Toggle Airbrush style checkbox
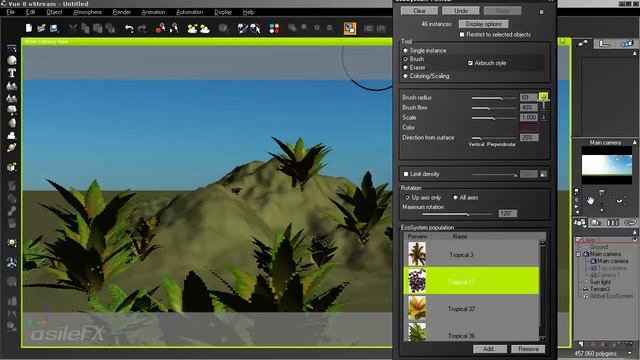Screen dimensions: 640x360 [470, 63]
